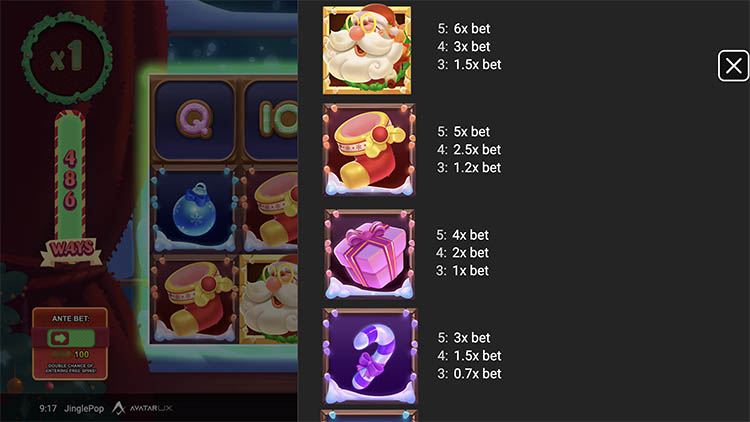750x422 pixels.
Task: Click the Ante Bet 100 cost value
Action: pyautogui.click(x=81, y=355)
